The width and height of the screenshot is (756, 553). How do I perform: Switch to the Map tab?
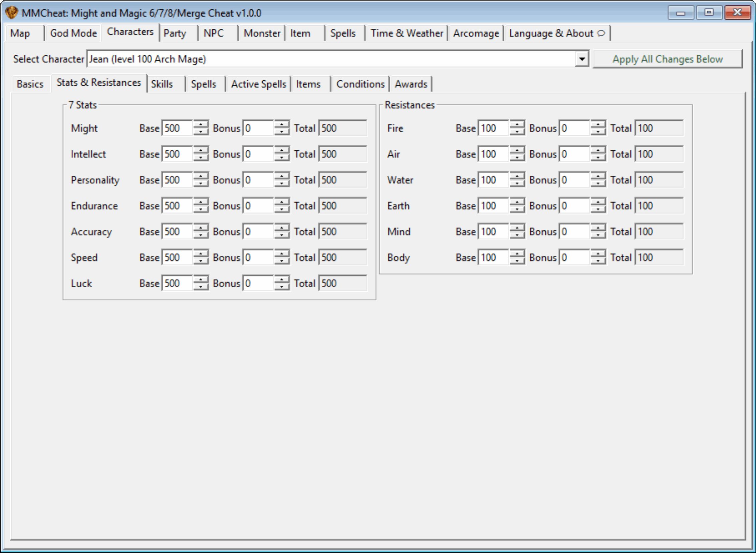click(20, 33)
